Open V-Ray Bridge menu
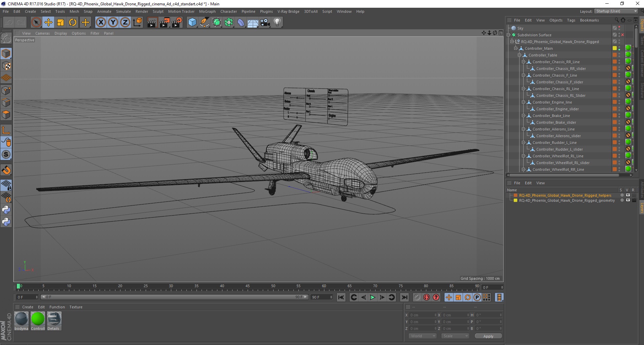 point(288,11)
